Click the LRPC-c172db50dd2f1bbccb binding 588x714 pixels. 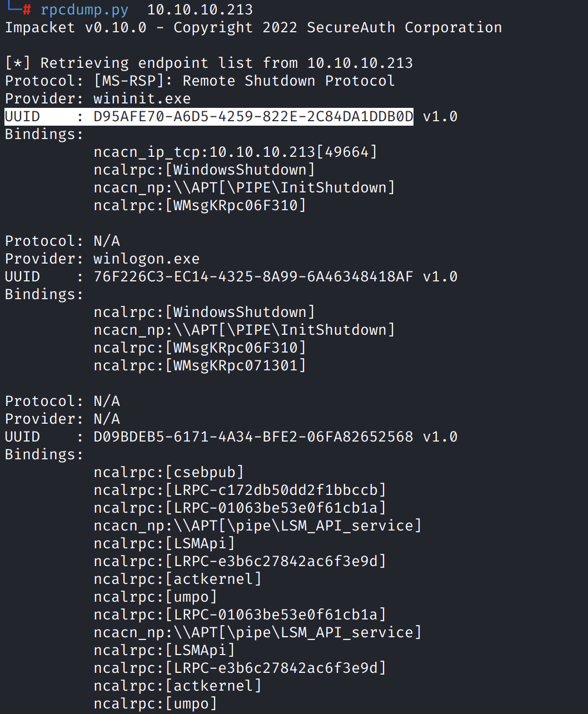tap(240, 490)
